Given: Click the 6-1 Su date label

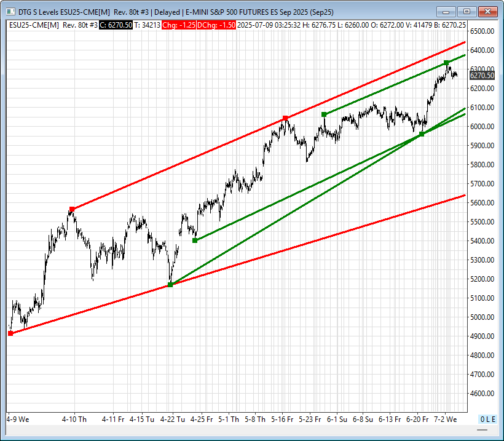Looking at the screenshot, I should [x=337, y=419].
